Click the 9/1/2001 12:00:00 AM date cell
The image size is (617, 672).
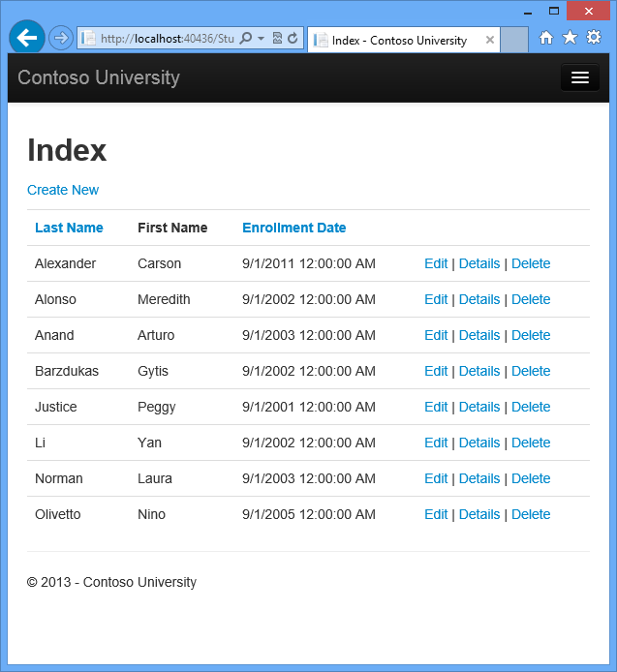point(309,407)
